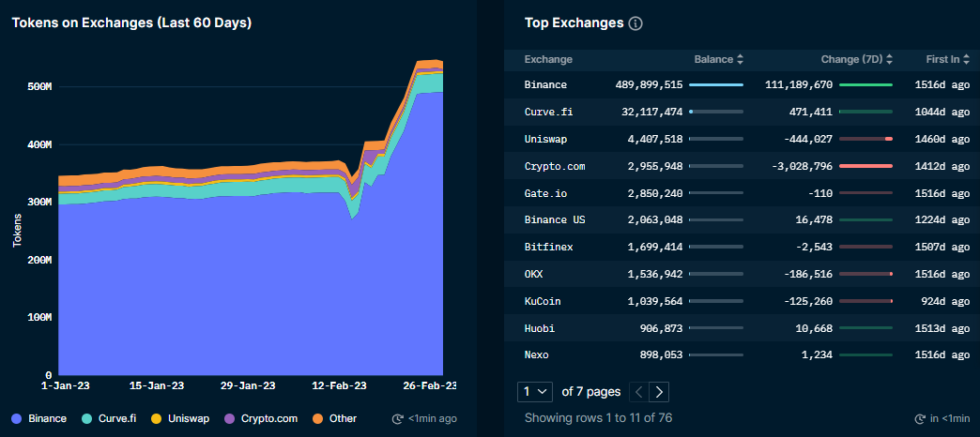Click Binance change value 111,189,670
The height and width of the screenshot is (437, 980).
(x=799, y=85)
